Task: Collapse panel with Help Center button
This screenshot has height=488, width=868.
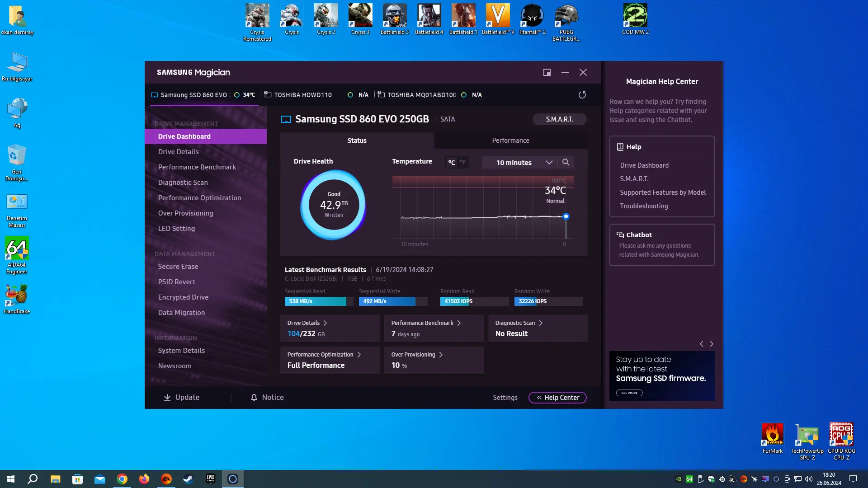Action: pos(557,398)
